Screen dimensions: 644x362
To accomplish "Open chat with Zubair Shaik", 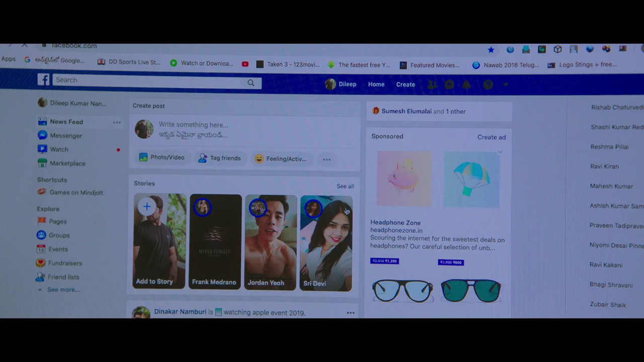I will pos(608,305).
